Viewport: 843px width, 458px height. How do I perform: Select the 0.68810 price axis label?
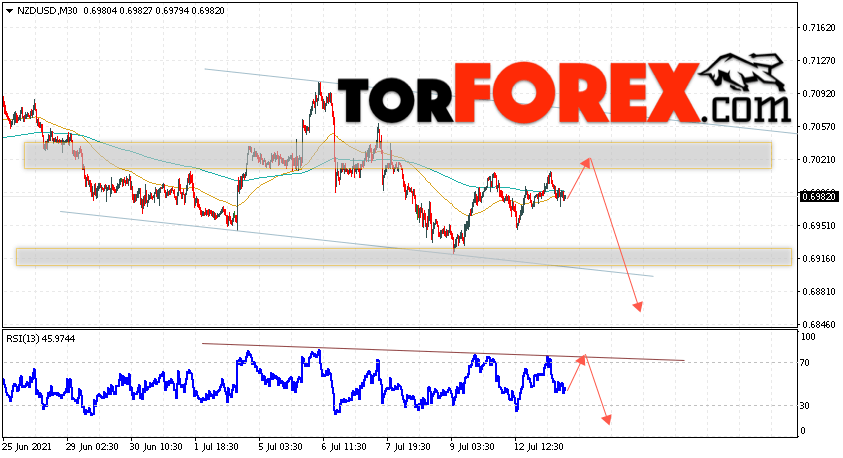tap(819, 292)
